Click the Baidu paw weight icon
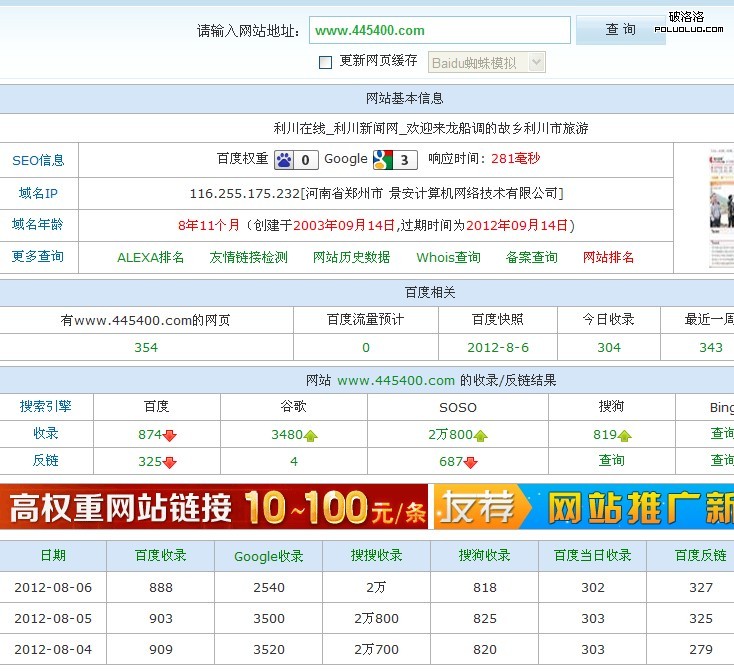Viewport: 734px width, 672px height. coord(284,160)
